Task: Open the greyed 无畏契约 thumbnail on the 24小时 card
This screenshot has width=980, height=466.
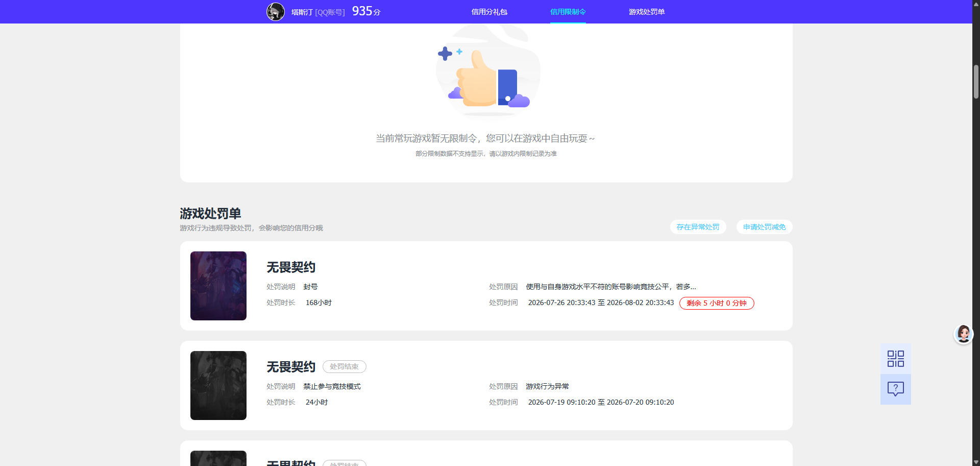Action: (x=218, y=385)
